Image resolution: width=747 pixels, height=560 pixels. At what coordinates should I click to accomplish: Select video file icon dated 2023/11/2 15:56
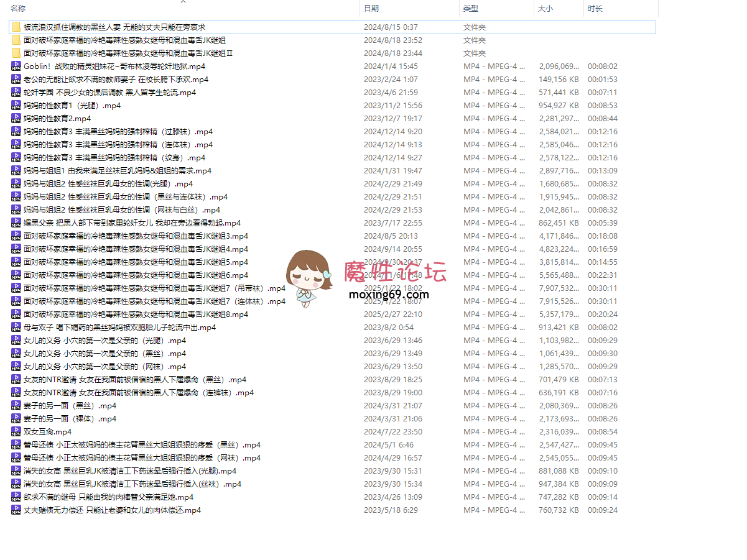coord(16,106)
